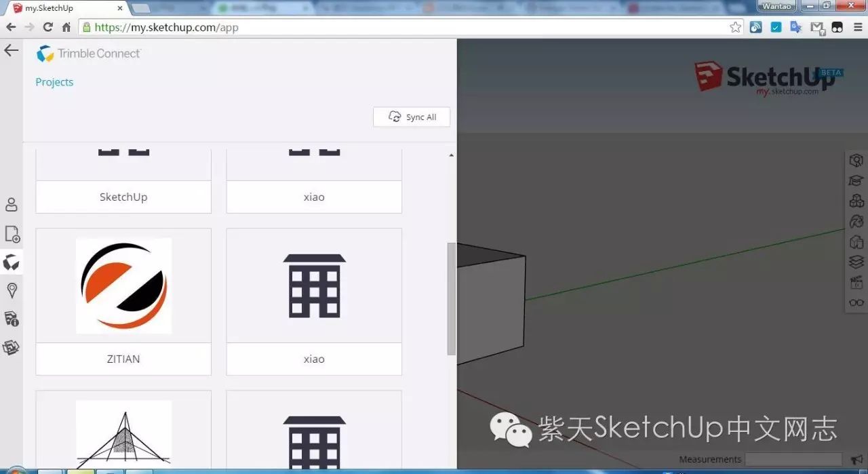Click the Trimble Connect logo
Viewport: 868px width, 474px height.
click(x=89, y=54)
